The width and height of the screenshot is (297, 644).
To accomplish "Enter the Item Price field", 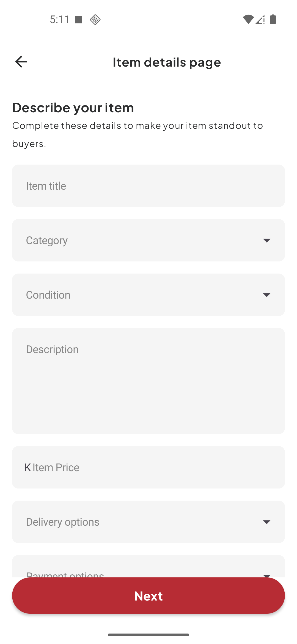I will [x=154, y=467].
